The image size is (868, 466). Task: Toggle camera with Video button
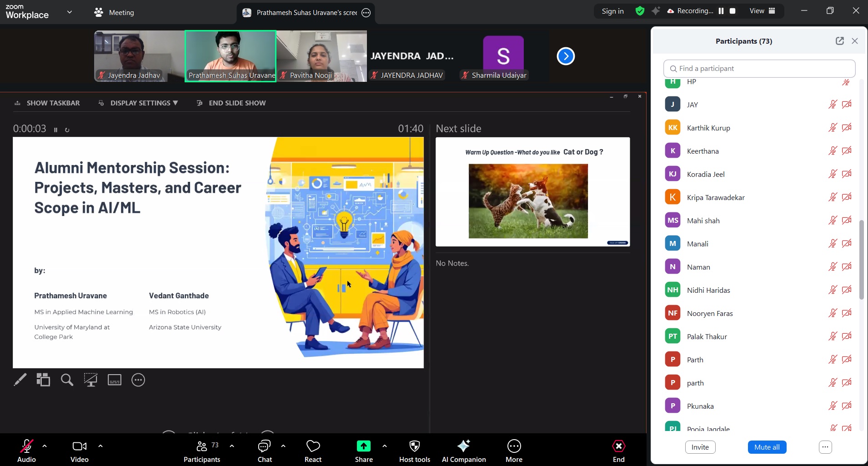tap(80, 446)
